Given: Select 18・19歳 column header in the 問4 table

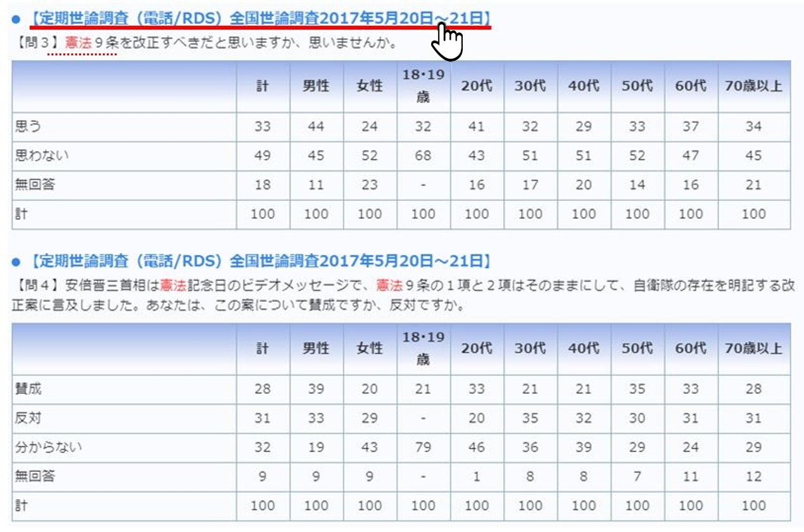Looking at the screenshot, I should [423, 349].
